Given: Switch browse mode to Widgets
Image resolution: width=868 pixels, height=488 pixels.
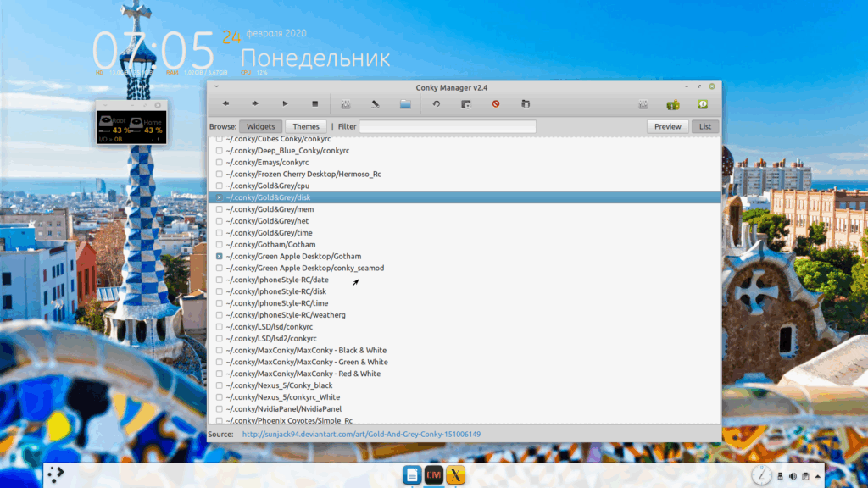Looking at the screenshot, I should (261, 127).
